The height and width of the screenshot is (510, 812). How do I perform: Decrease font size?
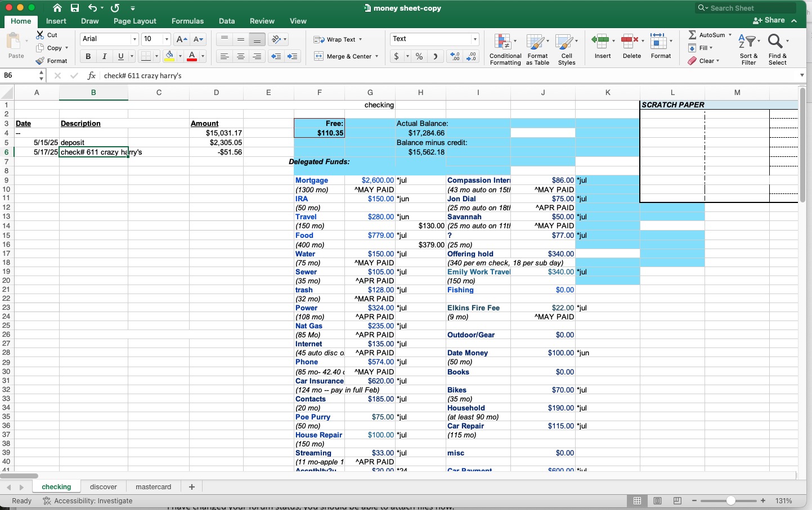coord(198,39)
